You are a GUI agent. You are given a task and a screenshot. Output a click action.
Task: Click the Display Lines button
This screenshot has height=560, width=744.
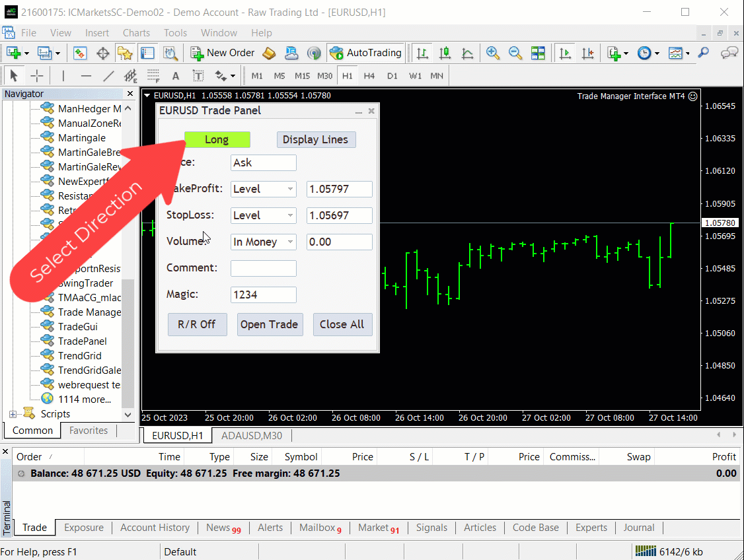pos(316,139)
